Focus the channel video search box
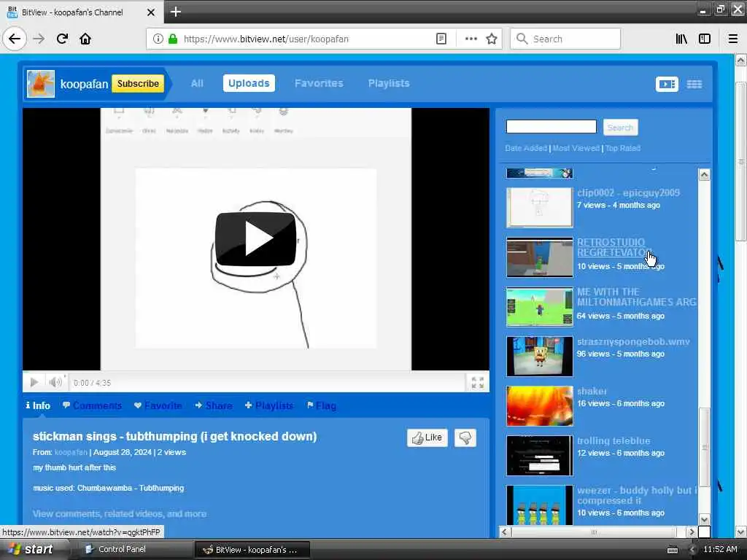This screenshot has width=747, height=560. [551, 127]
